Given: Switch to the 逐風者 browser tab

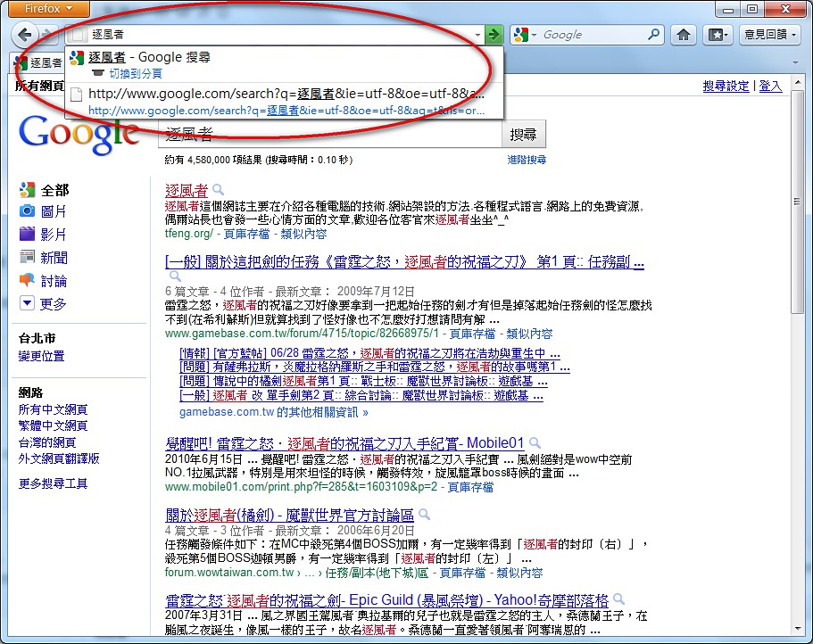Looking at the screenshot, I should tap(37, 62).
